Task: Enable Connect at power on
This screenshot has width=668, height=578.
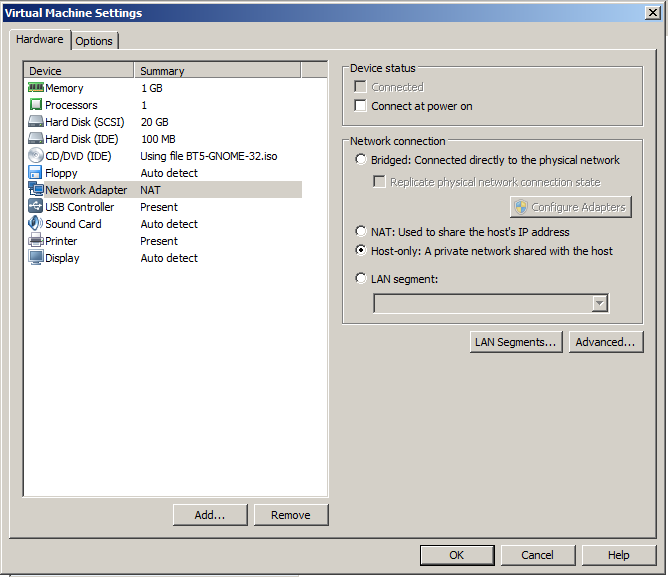Action: (360, 105)
